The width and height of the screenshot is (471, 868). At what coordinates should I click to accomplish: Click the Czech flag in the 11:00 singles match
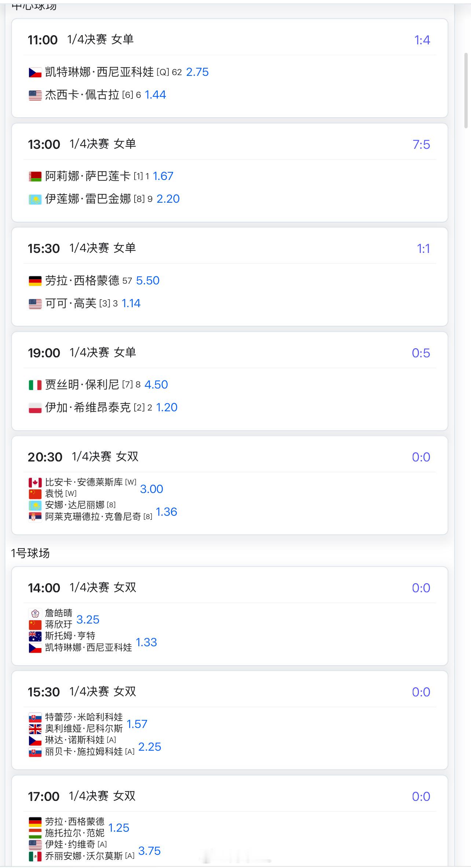click(35, 73)
